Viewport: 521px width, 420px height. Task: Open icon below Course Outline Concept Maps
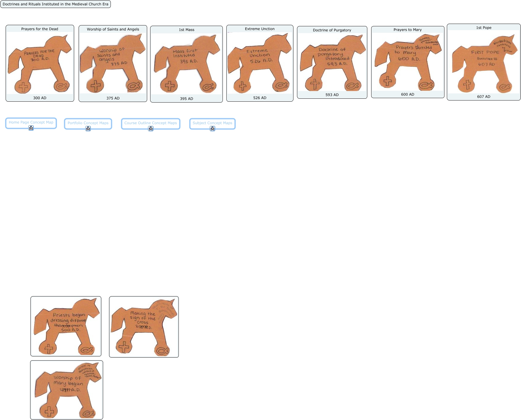tap(151, 129)
